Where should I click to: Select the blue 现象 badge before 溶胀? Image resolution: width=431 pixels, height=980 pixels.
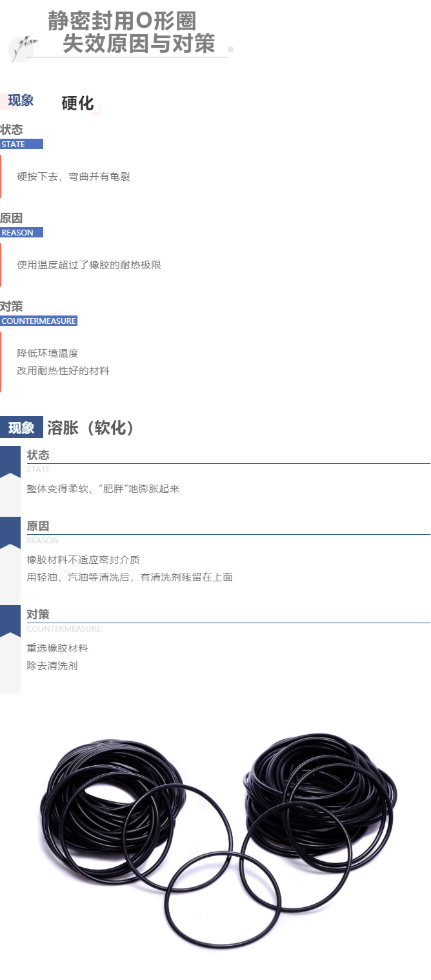pyautogui.click(x=21, y=428)
